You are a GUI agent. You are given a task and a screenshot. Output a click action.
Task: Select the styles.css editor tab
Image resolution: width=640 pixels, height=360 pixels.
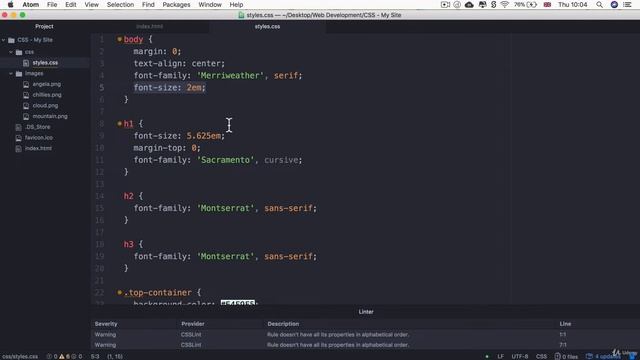[x=267, y=27]
